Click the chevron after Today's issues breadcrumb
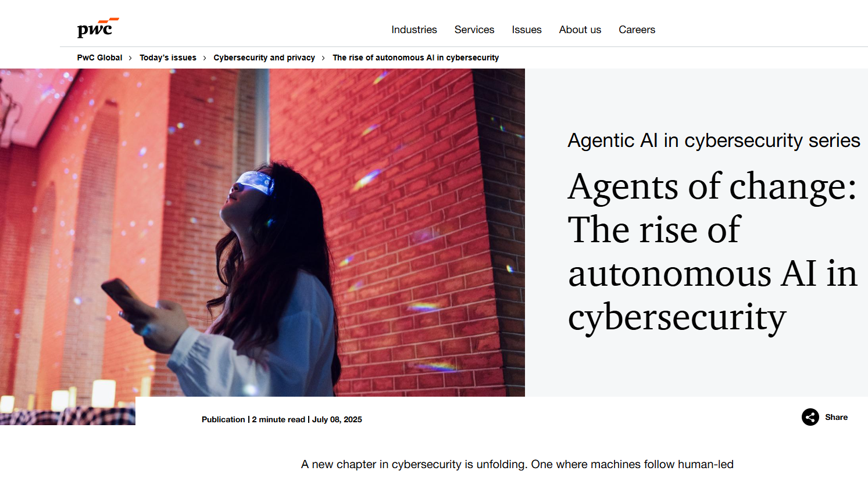Screen dimensions: 868x478 [x=205, y=58]
